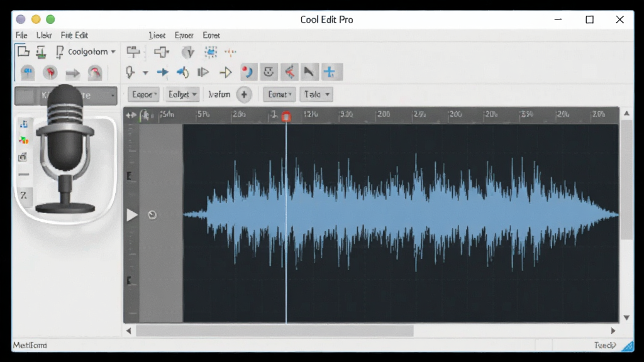Click the blue arrow with loop icon
644x362 pixels.
183,73
